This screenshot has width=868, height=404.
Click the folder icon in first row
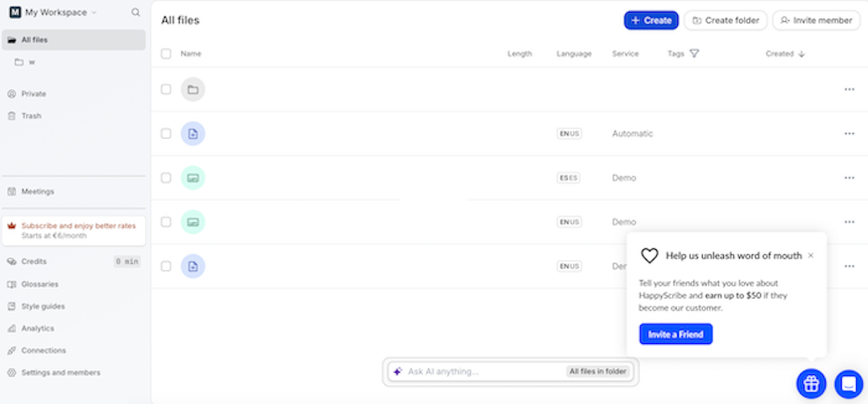pyautogui.click(x=192, y=90)
